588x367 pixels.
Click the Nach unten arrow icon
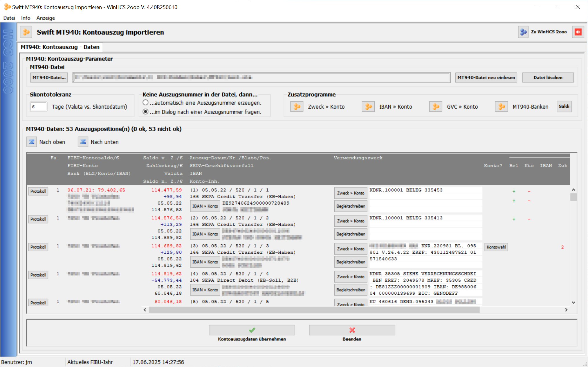83,142
